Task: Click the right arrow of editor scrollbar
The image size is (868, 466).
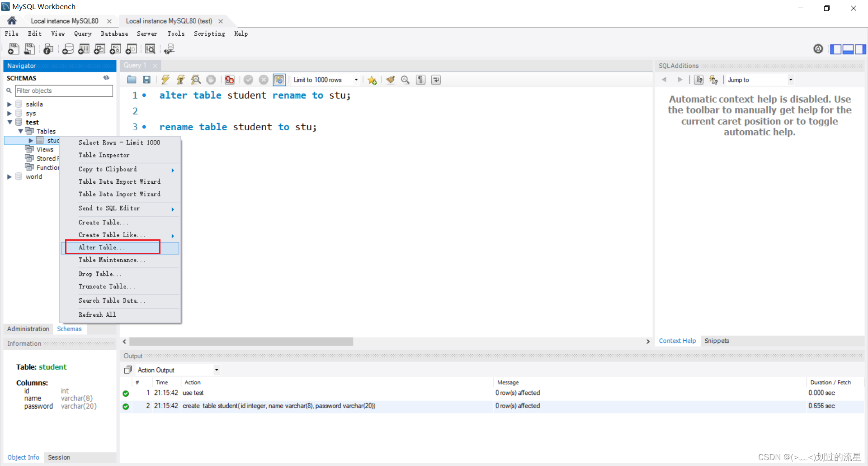Action: [648, 342]
